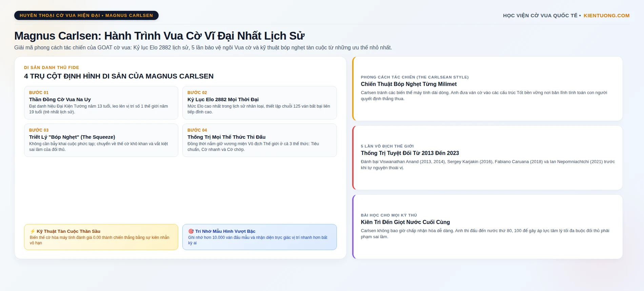Open the Bước 03 Triết Lý Bóp Nghẹt card

[x=101, y=140]
